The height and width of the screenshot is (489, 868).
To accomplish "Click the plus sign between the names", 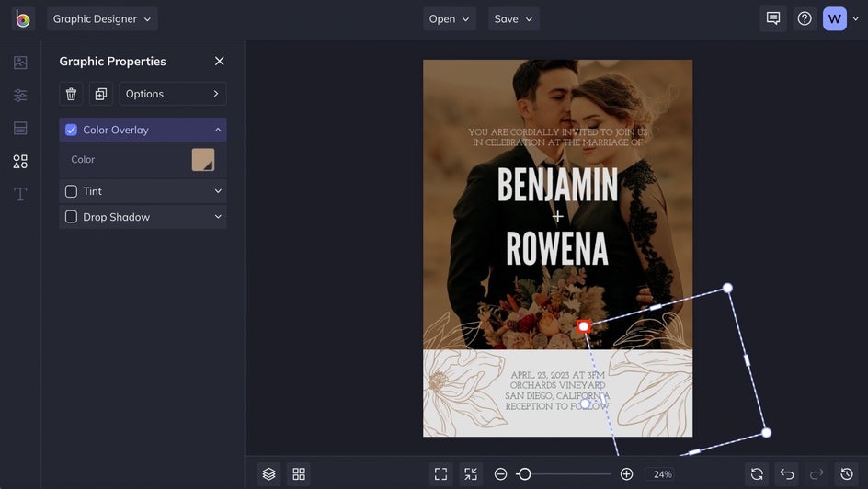I will tap(557, 216).
